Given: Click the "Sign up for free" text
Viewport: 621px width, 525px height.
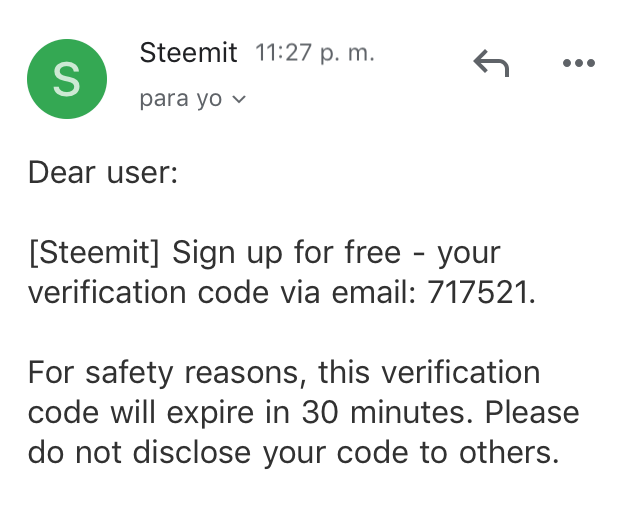Looking at the screenshot, I should pyautogui.click(x=287, y=252).
